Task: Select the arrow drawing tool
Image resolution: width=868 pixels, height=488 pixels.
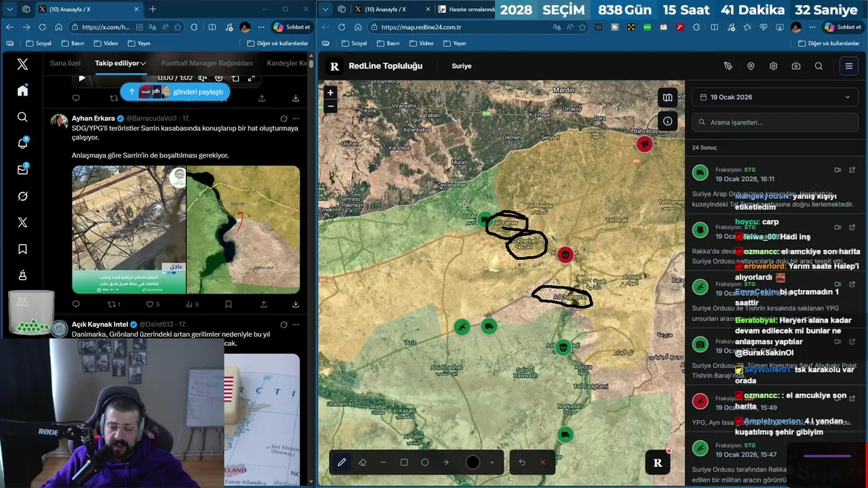Action: 446,462
